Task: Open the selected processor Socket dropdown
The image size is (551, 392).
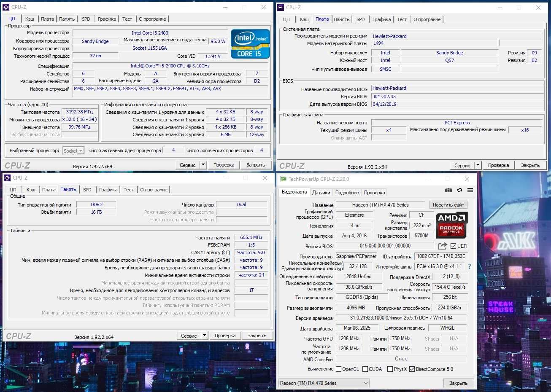Action: tap(74, 150)
